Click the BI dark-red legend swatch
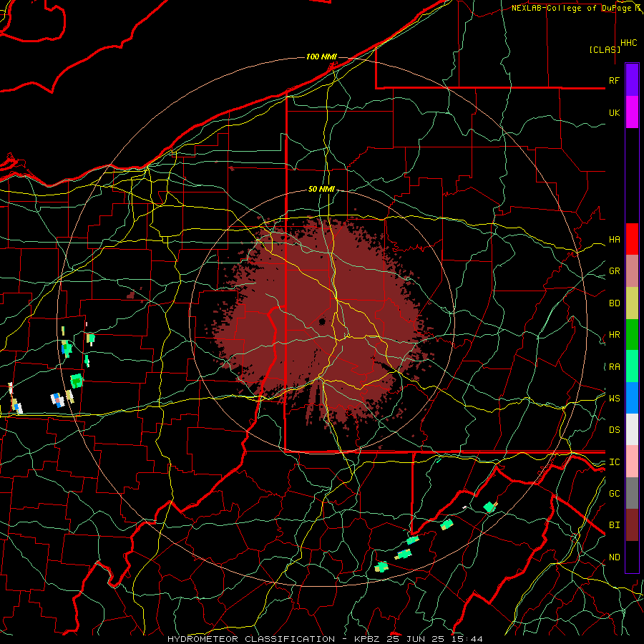The image size is (644, 644). click(x=632, y=525)
